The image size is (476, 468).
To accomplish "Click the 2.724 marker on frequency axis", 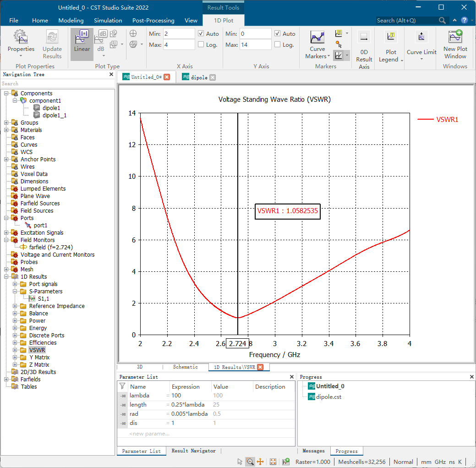I will coord(237,343).
